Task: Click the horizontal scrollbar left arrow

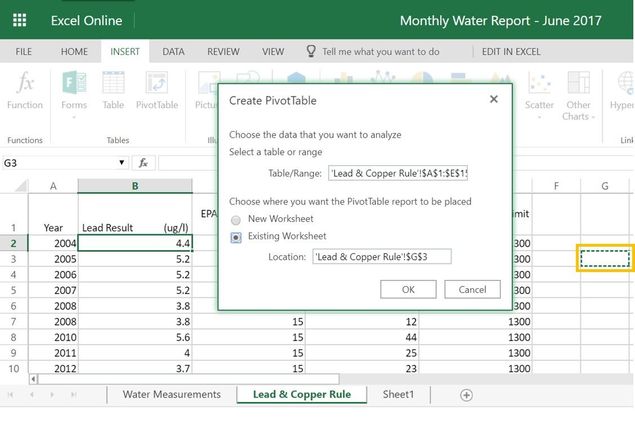Action: click(34, 379)
